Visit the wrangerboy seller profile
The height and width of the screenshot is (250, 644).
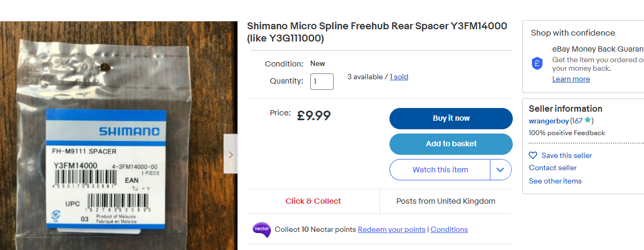point(549,121)
